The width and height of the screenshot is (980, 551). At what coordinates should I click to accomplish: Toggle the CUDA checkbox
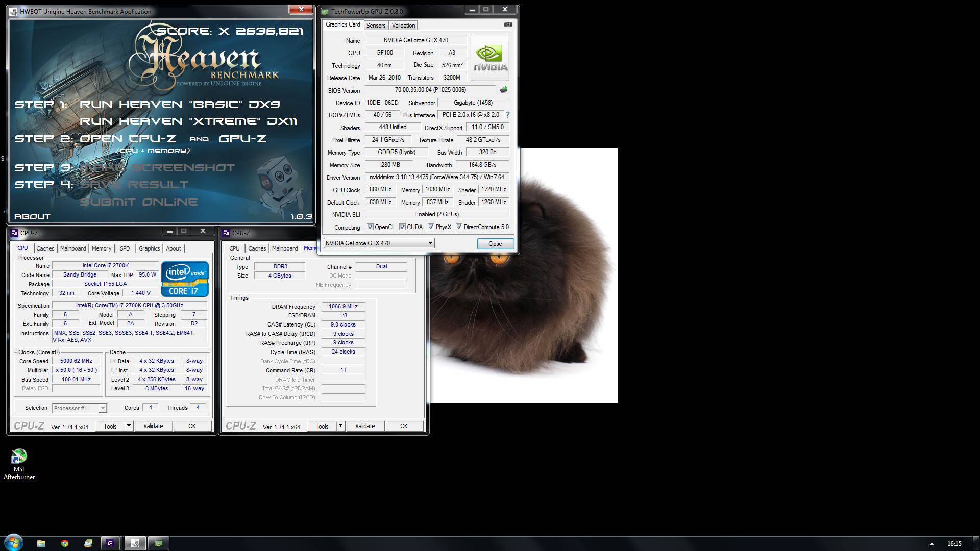[402, 227]
